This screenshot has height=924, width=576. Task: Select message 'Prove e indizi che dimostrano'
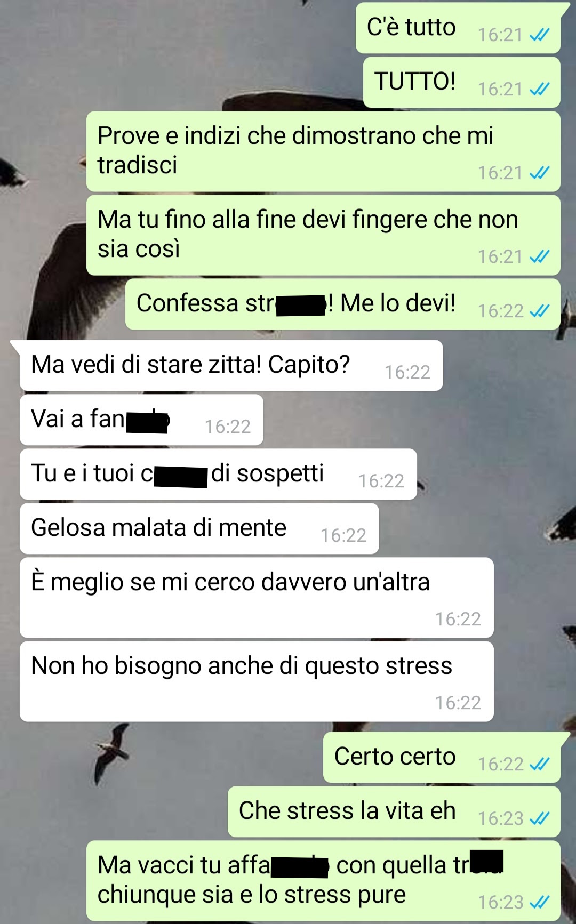tap(323, 151)
